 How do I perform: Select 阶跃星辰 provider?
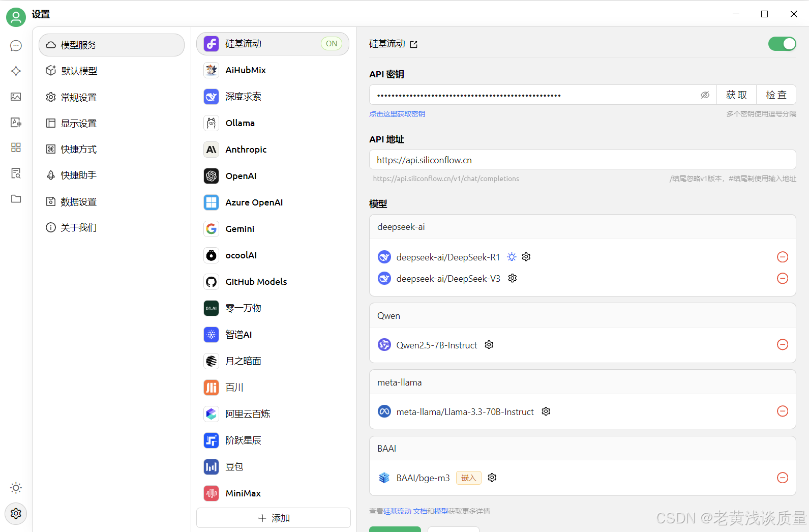(273, 440)
